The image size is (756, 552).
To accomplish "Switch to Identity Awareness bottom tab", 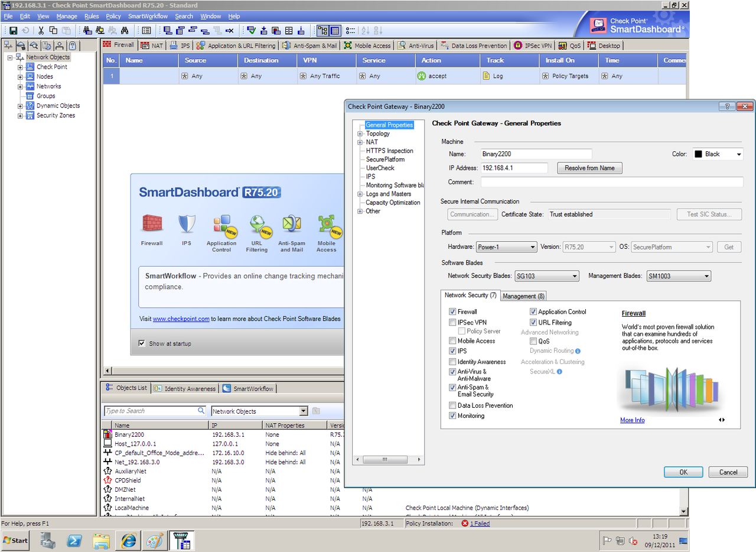I will (x=185, y=388).
